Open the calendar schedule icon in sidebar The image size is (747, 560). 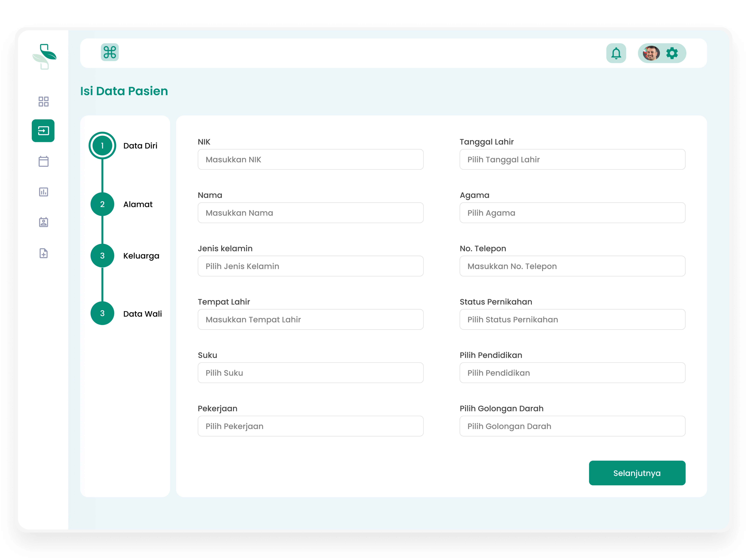(43, 161)
